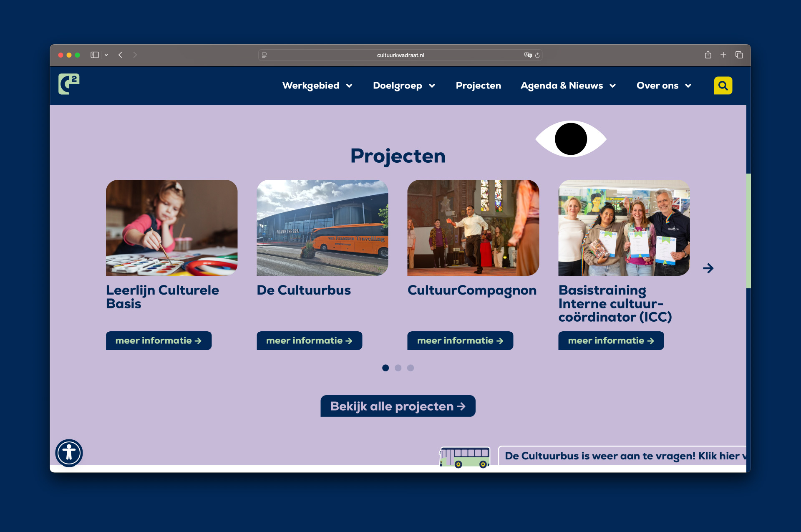Screen dimensions: 801x532
Task: Select the third carousel pagination dot
Action: coord(411,368)
